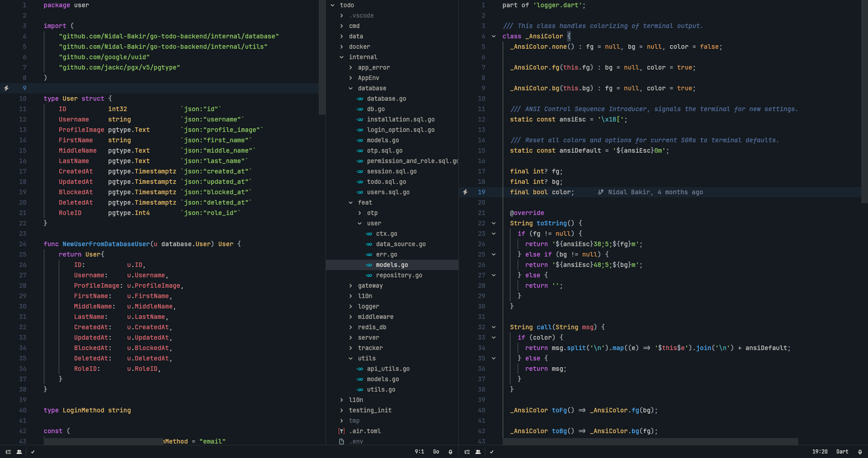Viewport: 868px width, 458px height.
Task: Click the .air.toml file icon
Action: 342,431
